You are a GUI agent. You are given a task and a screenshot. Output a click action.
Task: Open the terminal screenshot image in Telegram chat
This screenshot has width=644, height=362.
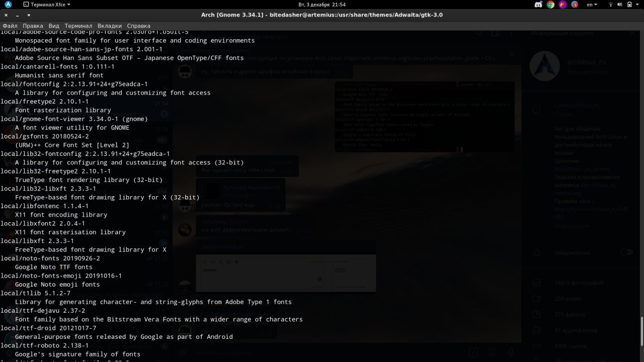[x=424, y=117]
